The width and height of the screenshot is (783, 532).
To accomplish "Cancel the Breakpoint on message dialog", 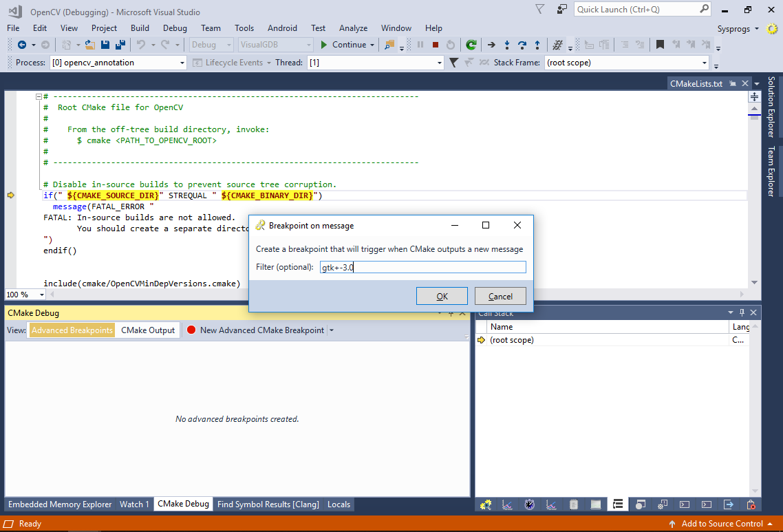I will click(500, 296).
